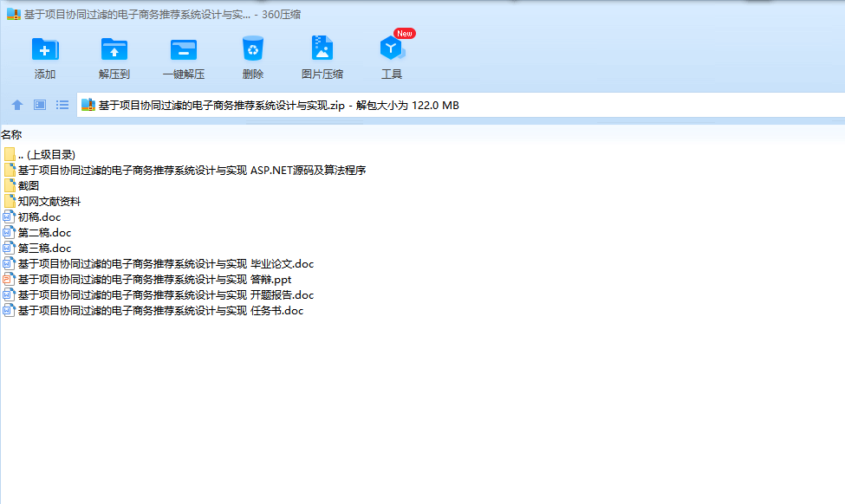Select the 答辩.ppt file
This screenshot has width=845, height=504.
point(154,280)
